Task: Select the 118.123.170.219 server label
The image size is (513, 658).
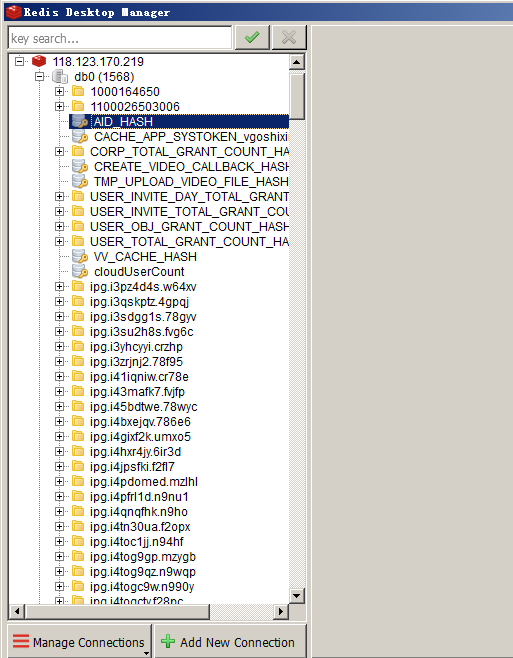Action: (x=98, y=62)
